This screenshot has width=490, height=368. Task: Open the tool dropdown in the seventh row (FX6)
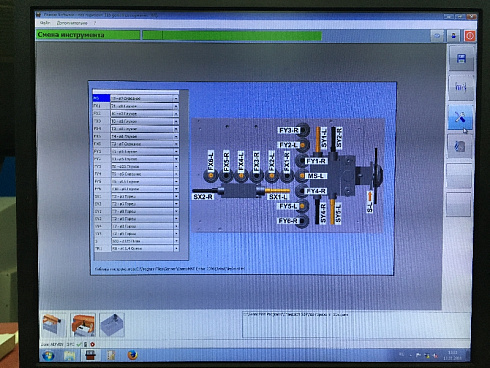176,144
